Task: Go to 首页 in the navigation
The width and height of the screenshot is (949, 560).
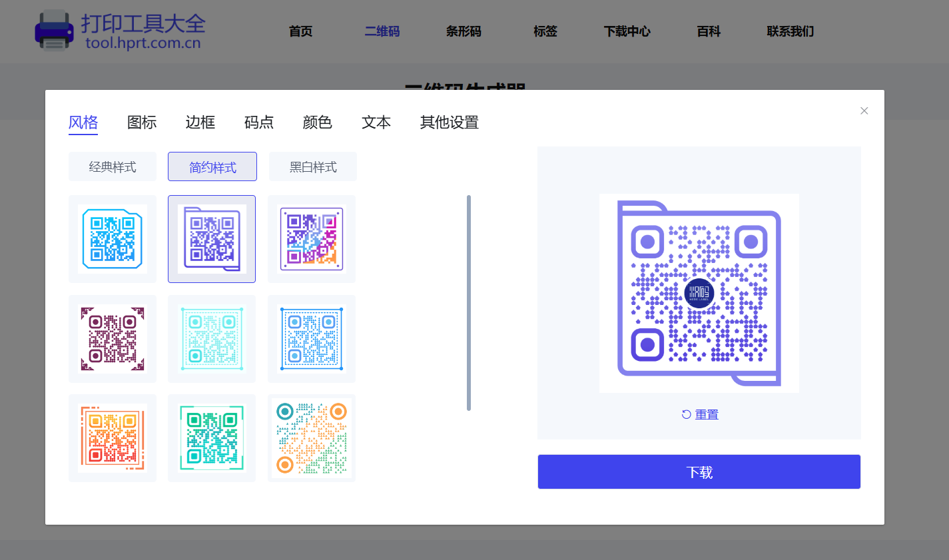Action: 301,31
